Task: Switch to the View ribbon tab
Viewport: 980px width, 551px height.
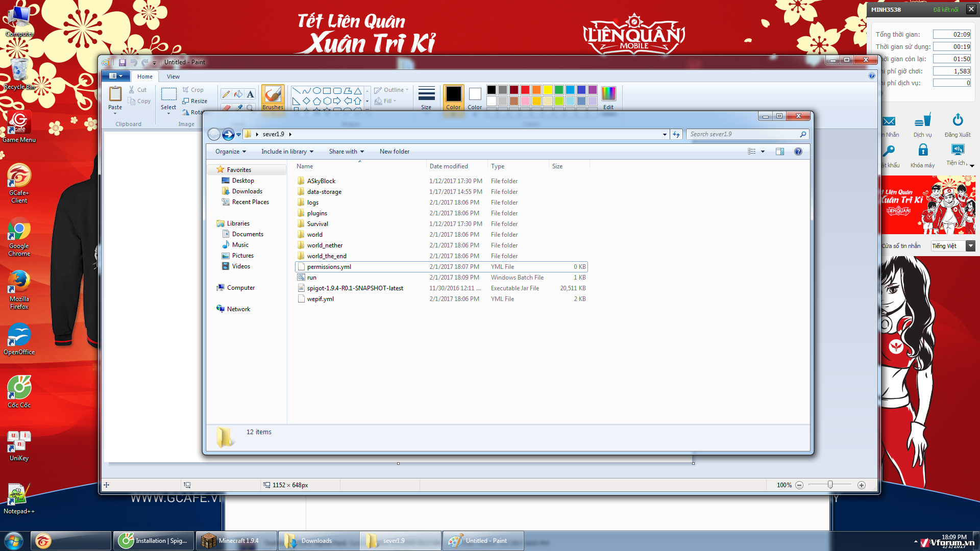Action: [173, 77]
